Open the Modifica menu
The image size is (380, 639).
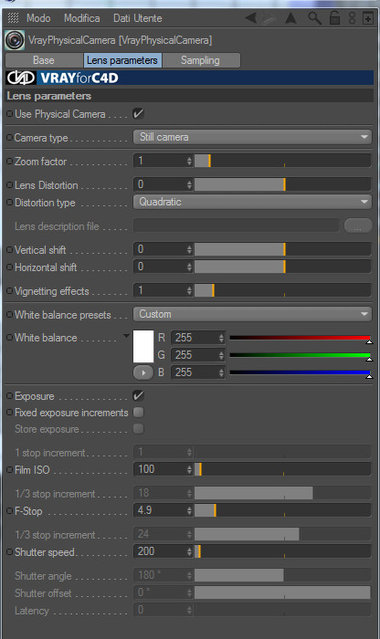click(x=82, y=18)
